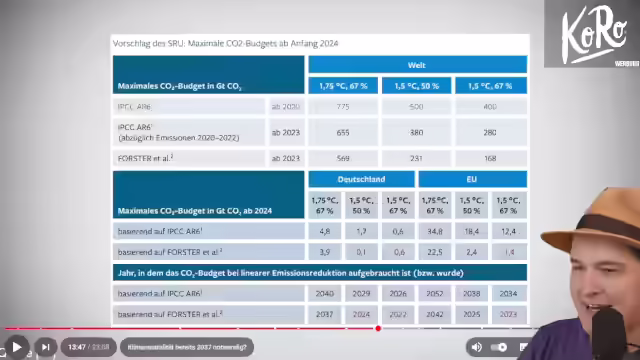This screenshot has height=360, width=640.
Task: Click the play button in the video player
Action: (16, 347)
